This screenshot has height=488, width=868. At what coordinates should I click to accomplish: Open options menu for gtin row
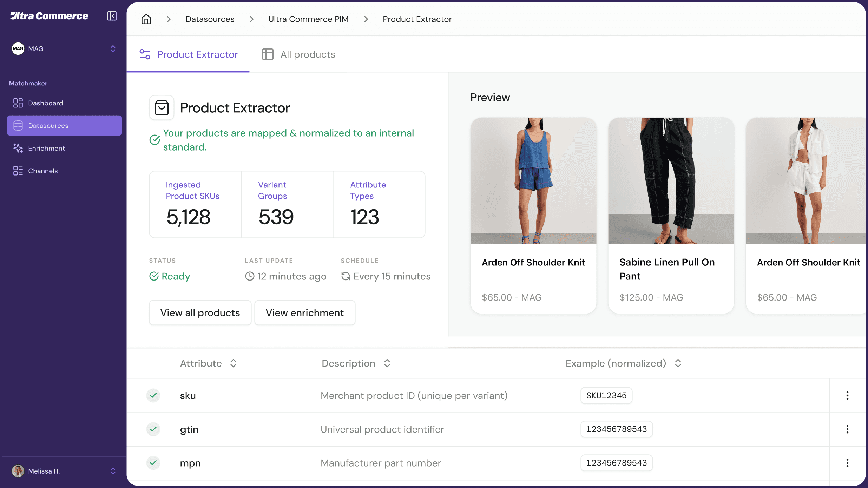point(847,429)
